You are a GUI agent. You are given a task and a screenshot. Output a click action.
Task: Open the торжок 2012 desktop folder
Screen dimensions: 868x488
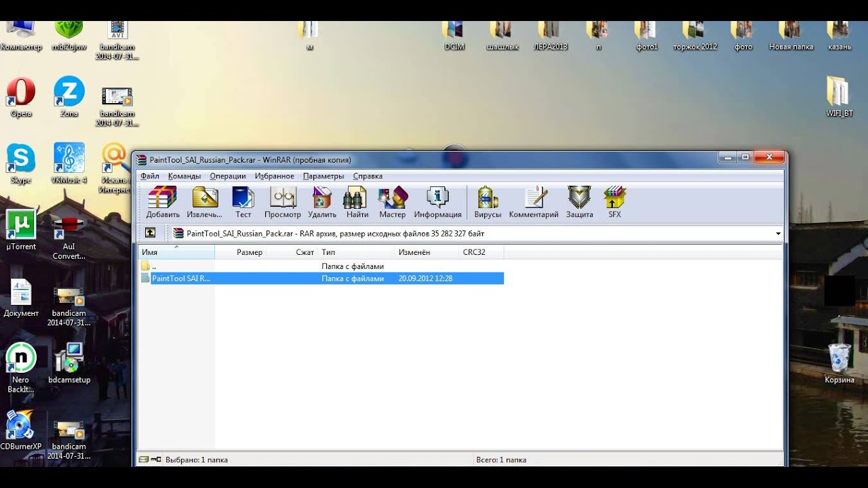coord(695,37)
